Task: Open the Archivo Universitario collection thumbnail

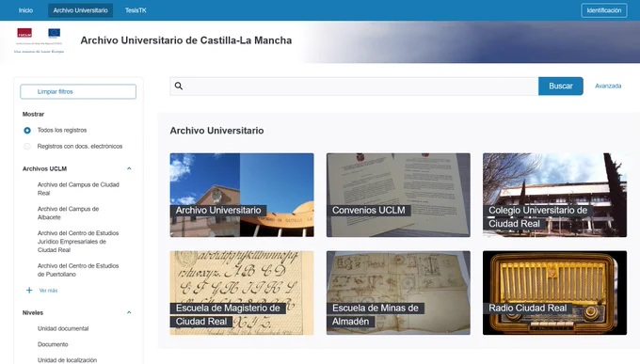Action: click(x=242, y=195)
